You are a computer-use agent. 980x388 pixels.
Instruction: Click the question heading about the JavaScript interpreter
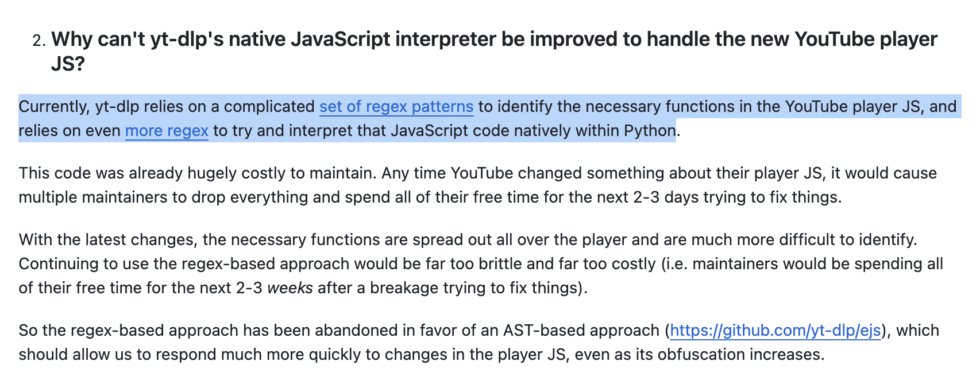494,40
